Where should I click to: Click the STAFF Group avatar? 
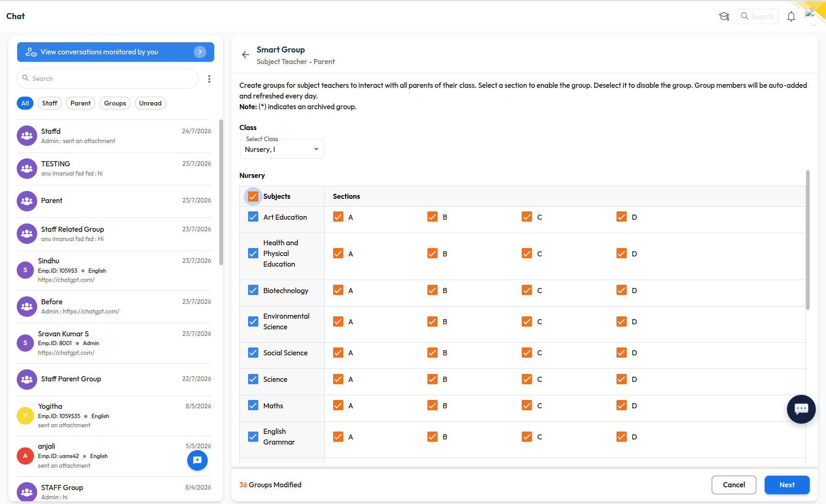coord(27,491)
